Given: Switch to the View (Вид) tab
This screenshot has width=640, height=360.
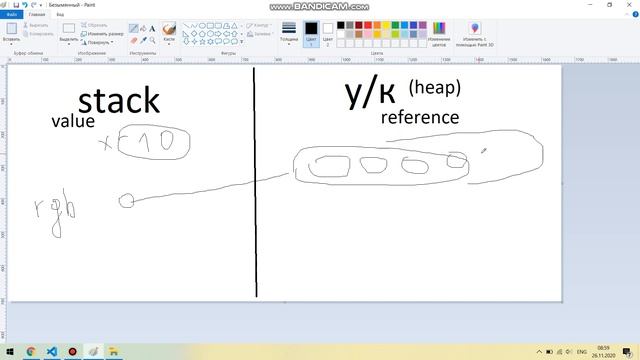Looking at the screenshot, I should point(60,14).
